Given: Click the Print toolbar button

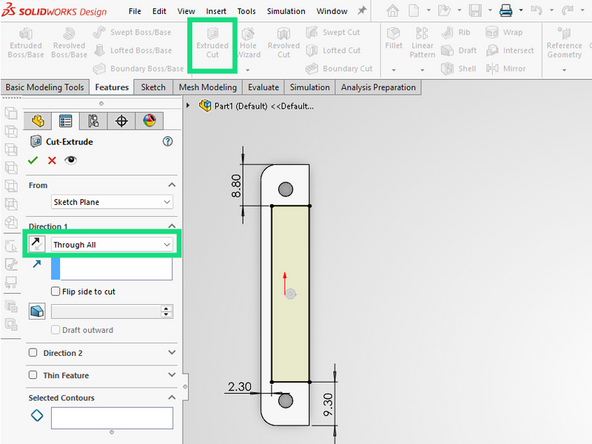Looking at the screenshot, I should 506,11.
